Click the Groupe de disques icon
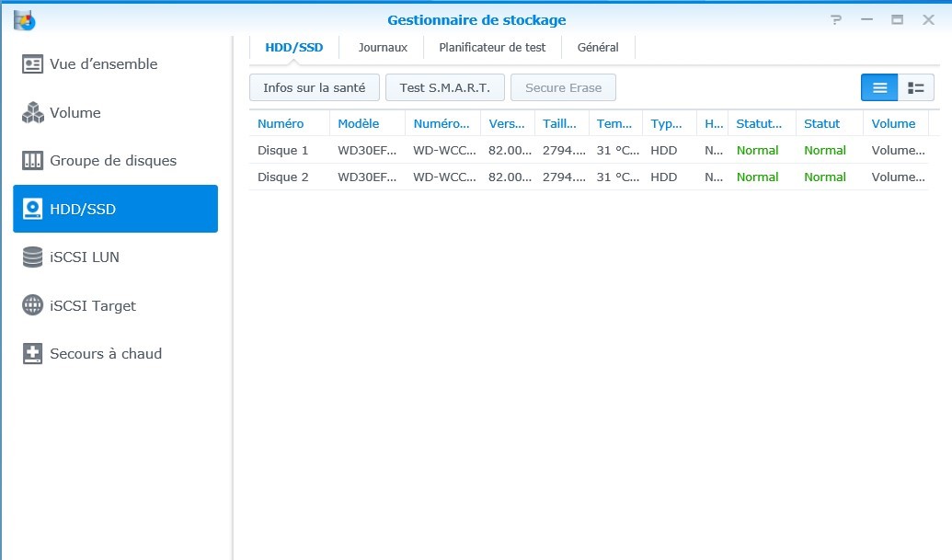 [32, 161]
